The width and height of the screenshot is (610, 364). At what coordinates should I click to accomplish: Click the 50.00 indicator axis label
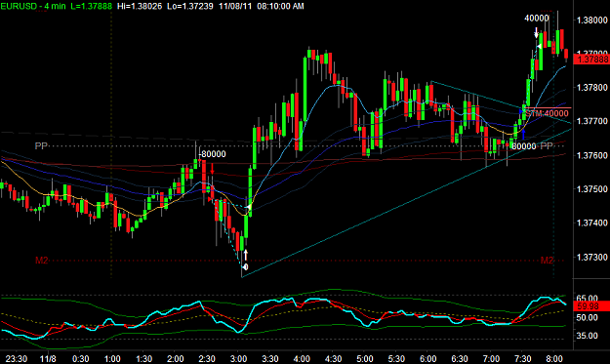(x=587, y=317)
